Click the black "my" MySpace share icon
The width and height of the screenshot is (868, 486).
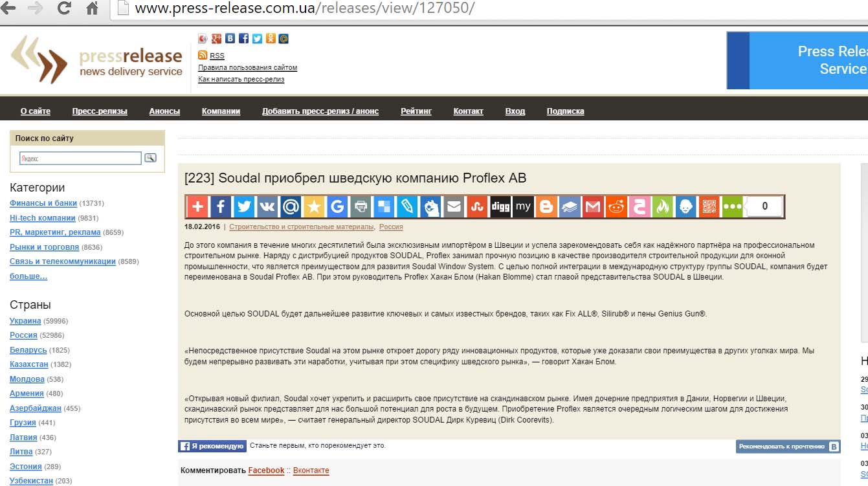coord(524,206)
